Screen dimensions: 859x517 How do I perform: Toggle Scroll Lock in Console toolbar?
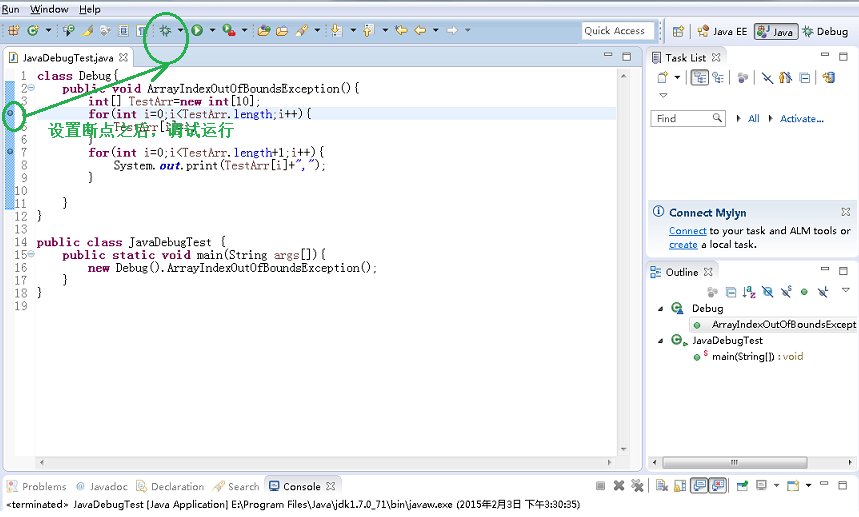coord(680,485)
